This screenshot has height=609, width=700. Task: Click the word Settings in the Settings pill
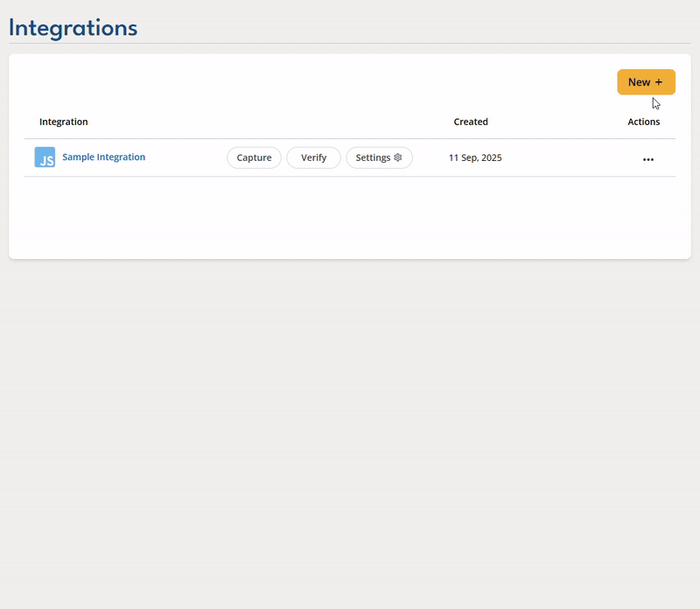pos(373,157)
